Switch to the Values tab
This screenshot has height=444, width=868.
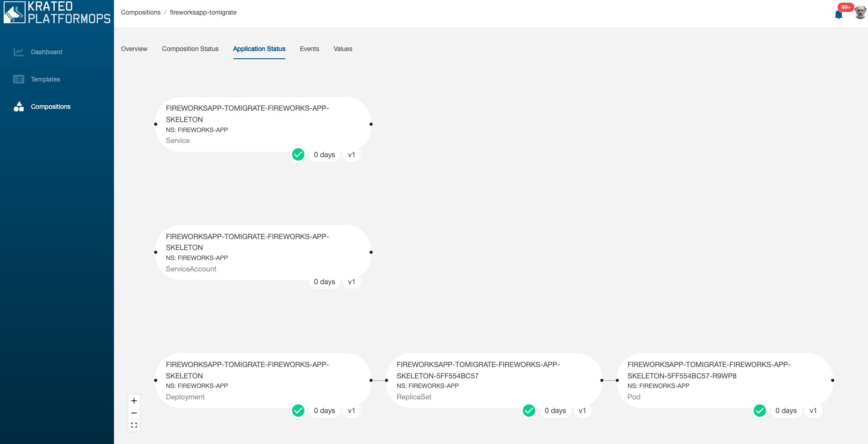[x=343, y=49]
